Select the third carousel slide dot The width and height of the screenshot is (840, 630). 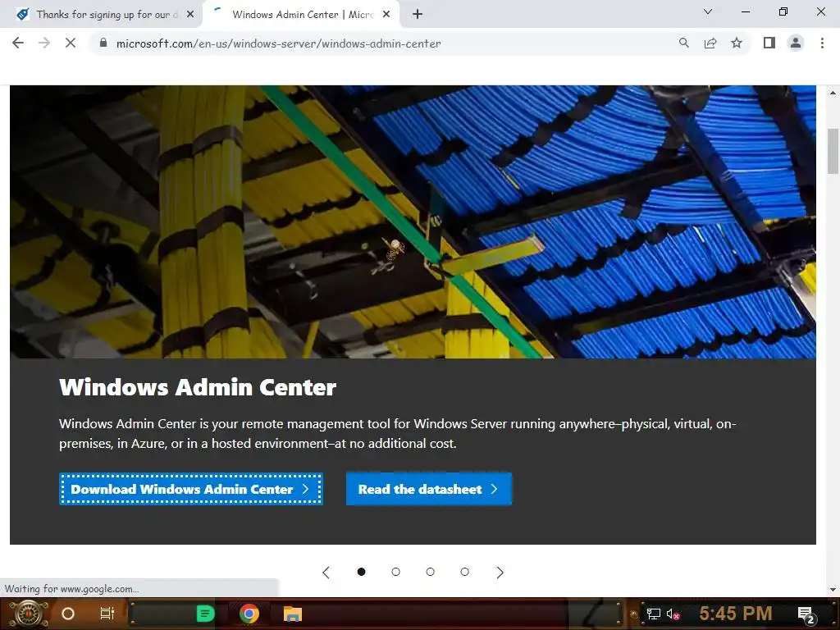pyautogui.click(x=430, y=572)
